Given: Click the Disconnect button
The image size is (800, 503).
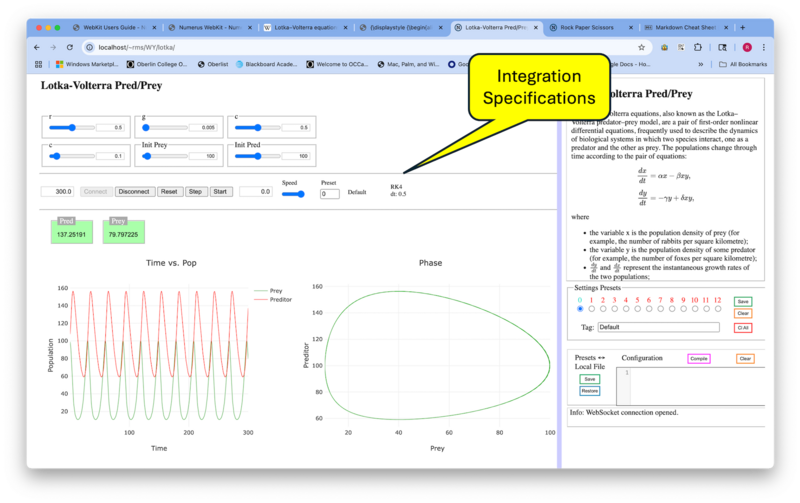Looking at the screenshot, I should 135,191.
